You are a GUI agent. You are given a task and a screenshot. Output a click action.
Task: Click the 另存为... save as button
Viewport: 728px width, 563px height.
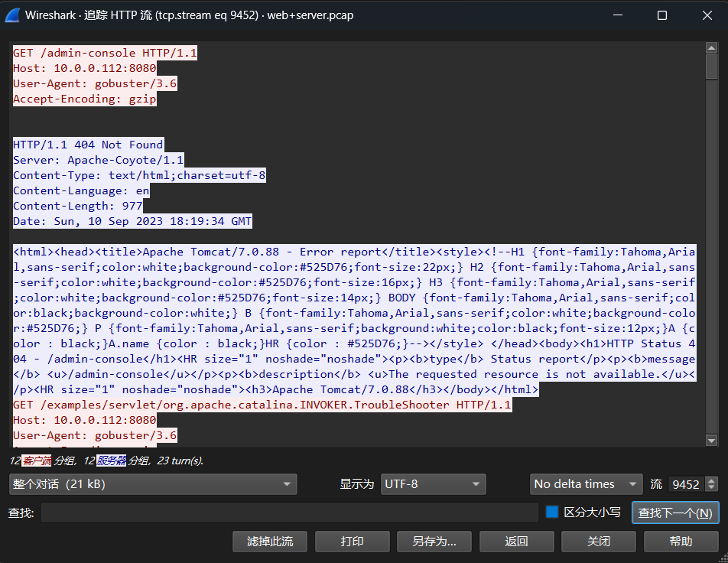pos(434,542)
